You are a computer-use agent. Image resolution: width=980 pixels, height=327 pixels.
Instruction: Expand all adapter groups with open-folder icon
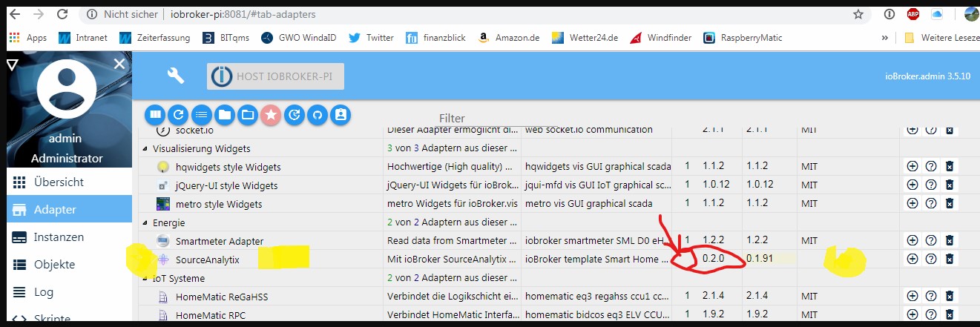click(x=248, y=115)
